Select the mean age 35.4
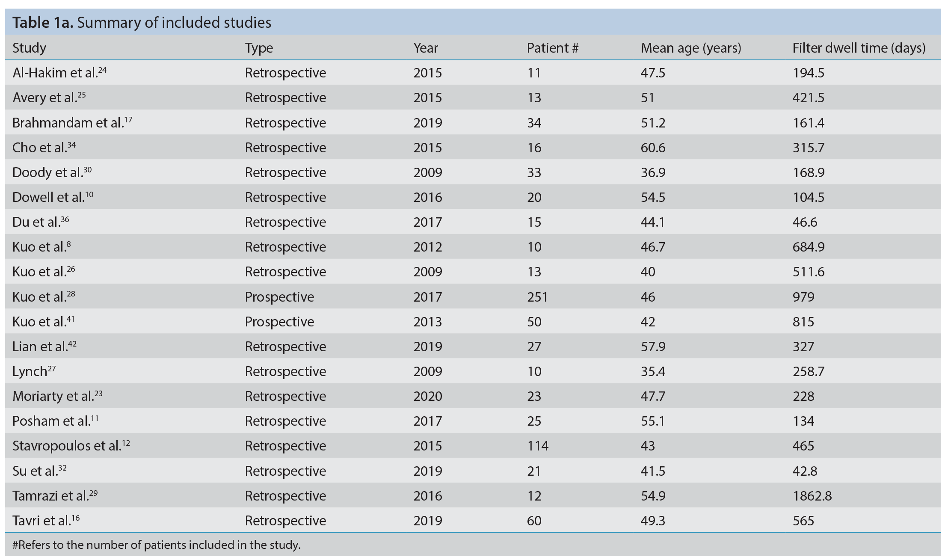The height and width of the screenshot is (560, 948). click(x=653, y=371)
